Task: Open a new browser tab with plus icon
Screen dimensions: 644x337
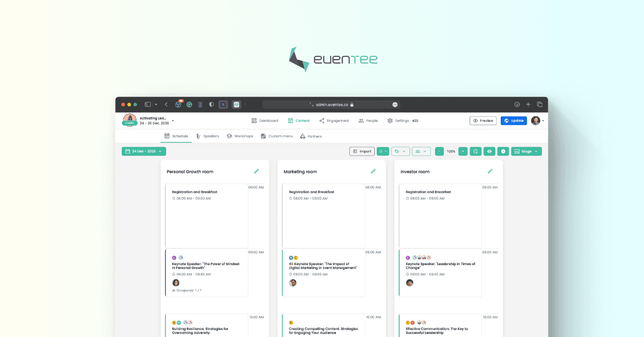Action: pyautogui.click(x=528, y=105)
